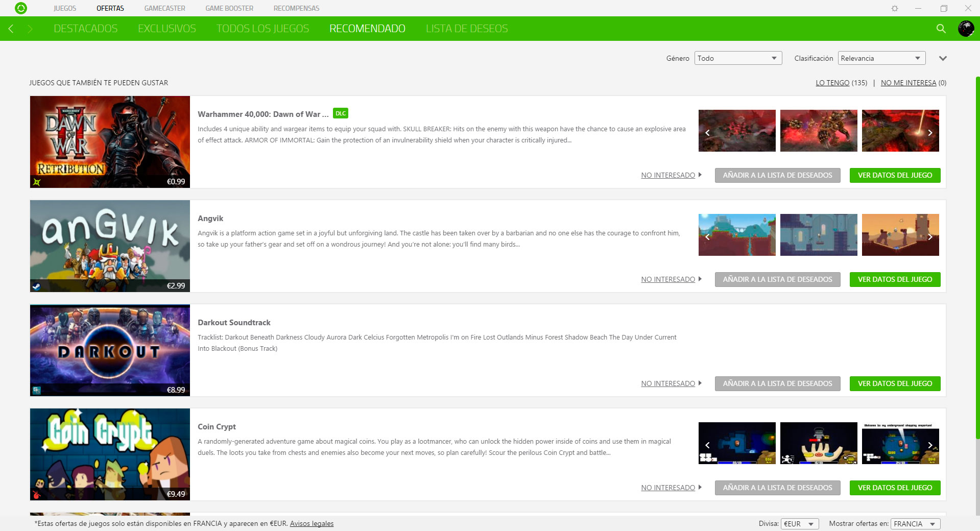Expand NO INTERESADO for Coin Crypt
The image size is (980, 531).
(672, 488)
